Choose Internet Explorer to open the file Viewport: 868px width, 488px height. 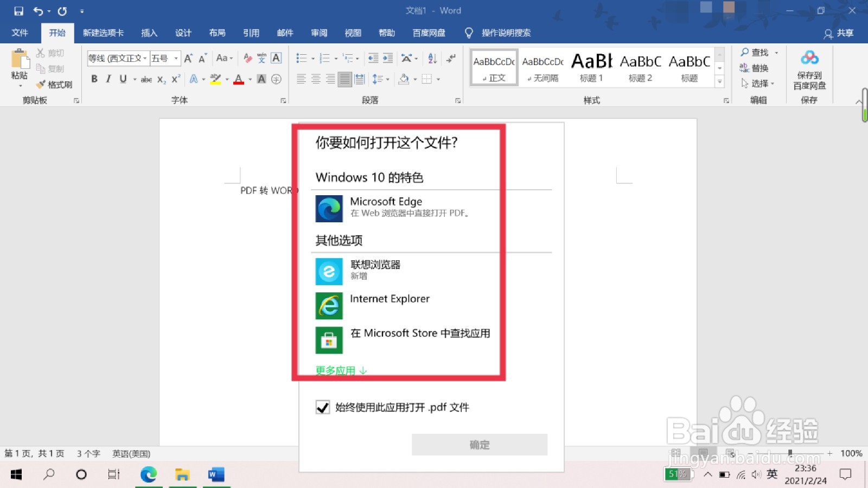tap(431, 305)
